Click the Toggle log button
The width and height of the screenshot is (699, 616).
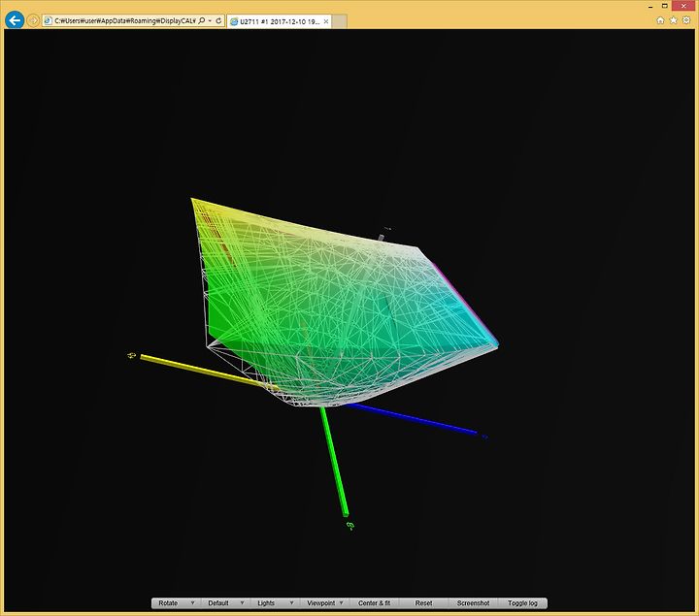click(x=522, y=603)
